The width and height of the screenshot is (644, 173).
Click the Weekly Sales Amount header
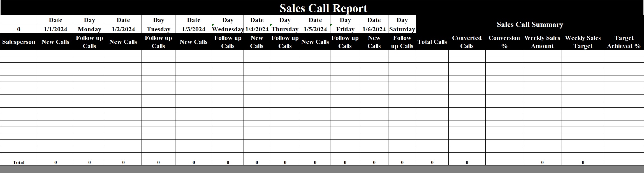click(542, 42)
